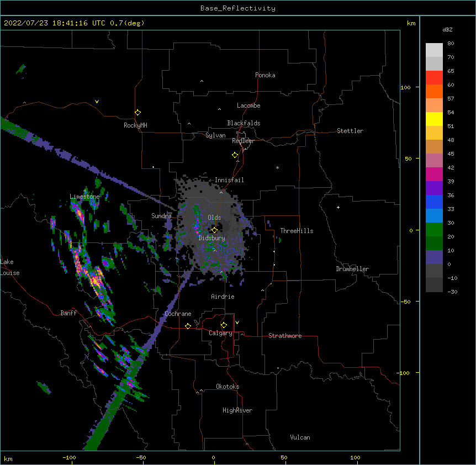This screenshot has width=476, height=465.
Task: Click the -50 tick label on the bottom horizontal axis
Action: [141, 457]
